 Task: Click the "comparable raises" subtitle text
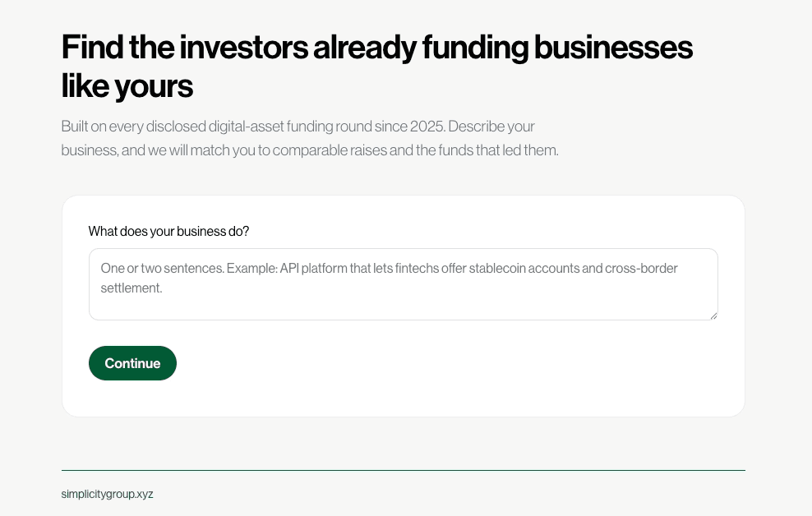[x=330, y=150]
